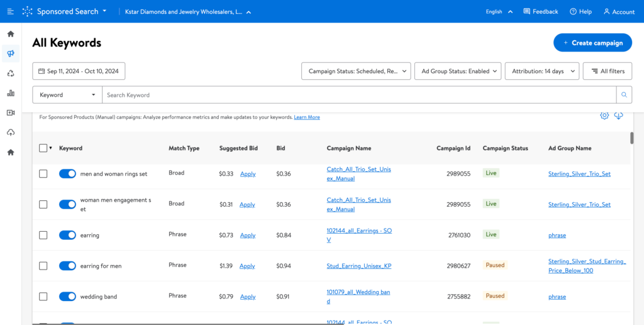The image size is (644, 325).
Task: Open the date range Sep 11 - Oct 10 picker
Action: click(79, 71)
